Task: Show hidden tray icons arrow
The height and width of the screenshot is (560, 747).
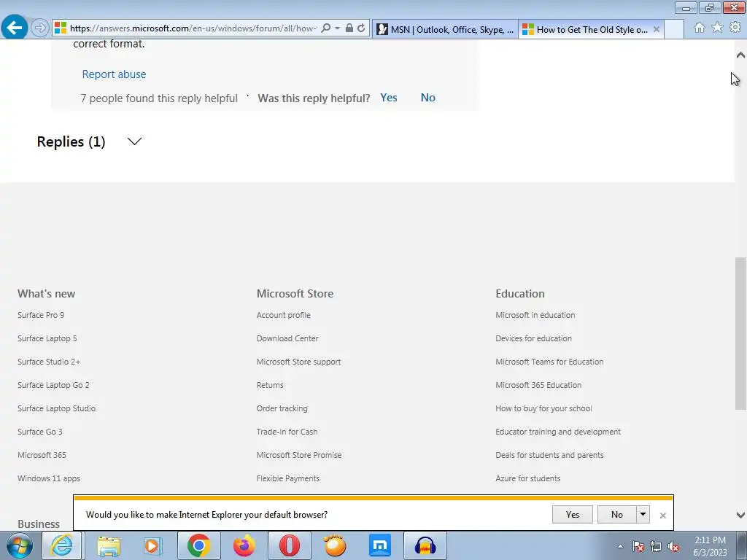Action: [620, 546]
